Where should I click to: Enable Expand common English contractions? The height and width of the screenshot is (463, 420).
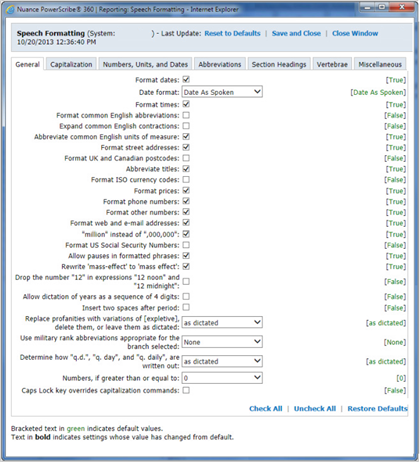coord(186,126)
